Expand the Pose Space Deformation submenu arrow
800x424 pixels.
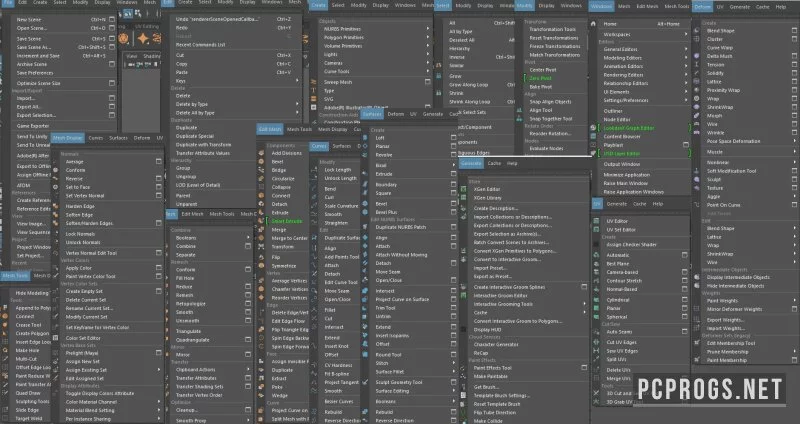tap(794, 141)
